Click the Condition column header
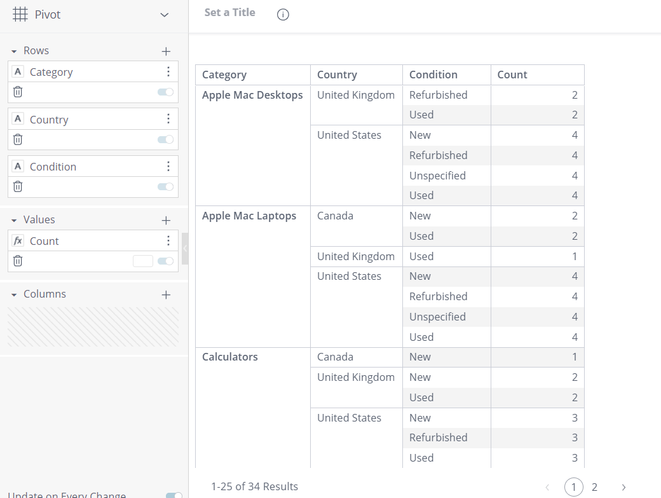 [447, 75]
